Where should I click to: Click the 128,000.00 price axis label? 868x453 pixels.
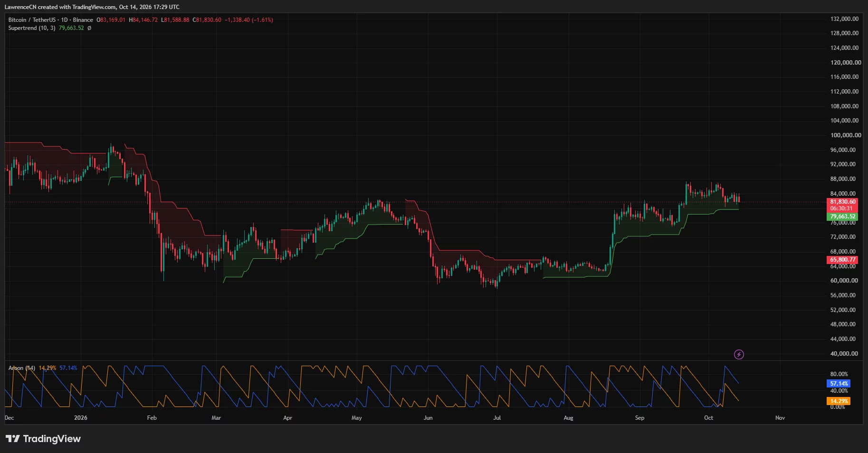click(844, 33)
